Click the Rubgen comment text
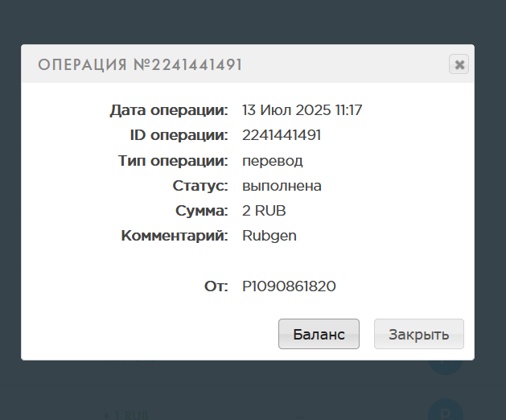The width and height of the screenshot is (506, 420). (269, 236)
